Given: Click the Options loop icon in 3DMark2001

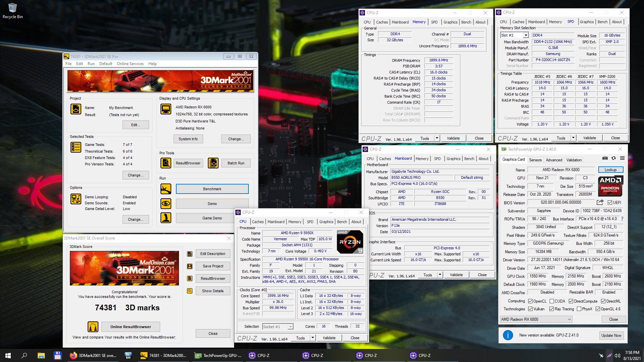Looking at the screenshot, I should (76, 199).
